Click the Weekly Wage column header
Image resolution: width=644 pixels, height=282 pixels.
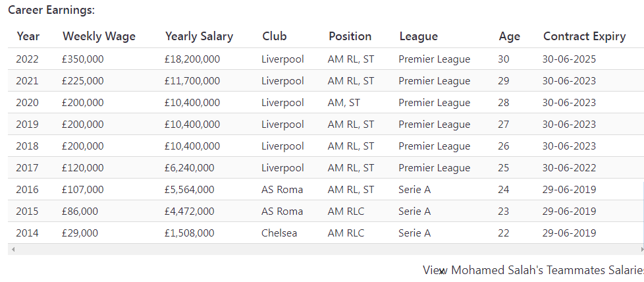coord(99,36)
